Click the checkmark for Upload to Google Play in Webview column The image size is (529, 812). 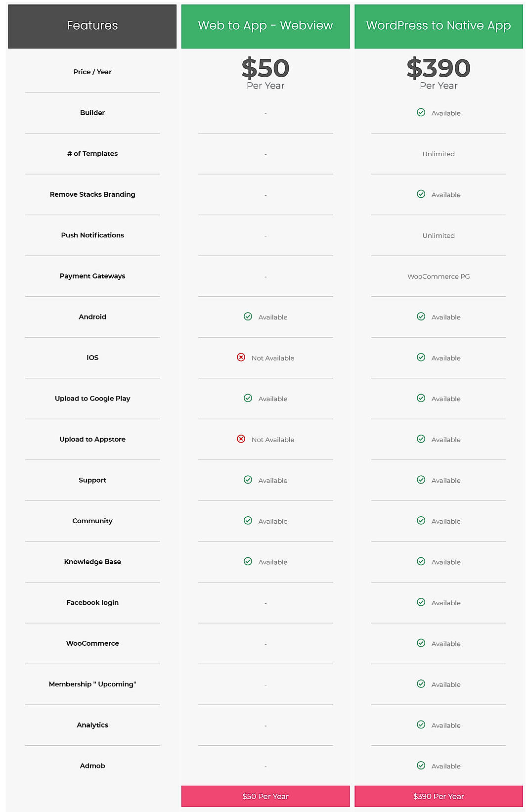pyautogui.click(x=248, y=398)
